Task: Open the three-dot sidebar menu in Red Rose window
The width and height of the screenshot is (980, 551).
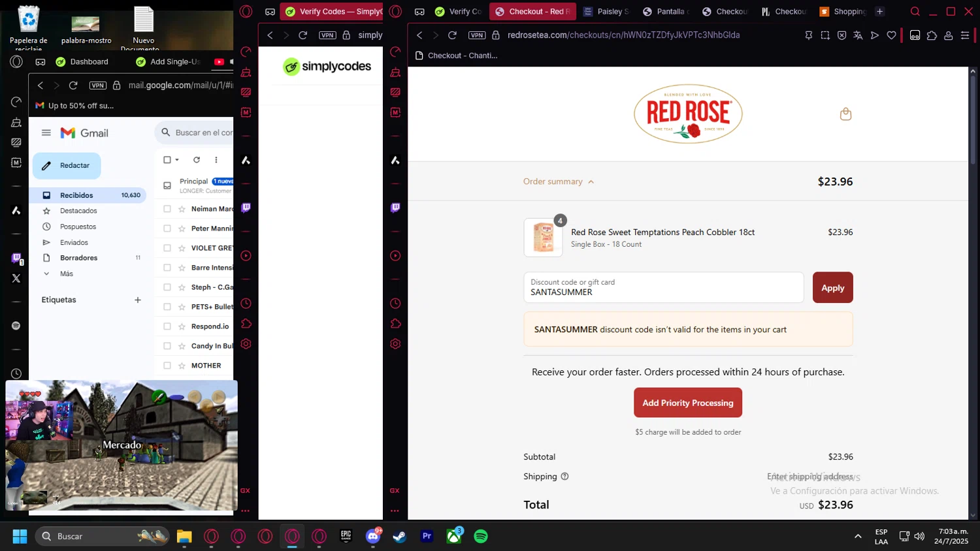Action: coord(395,511)
